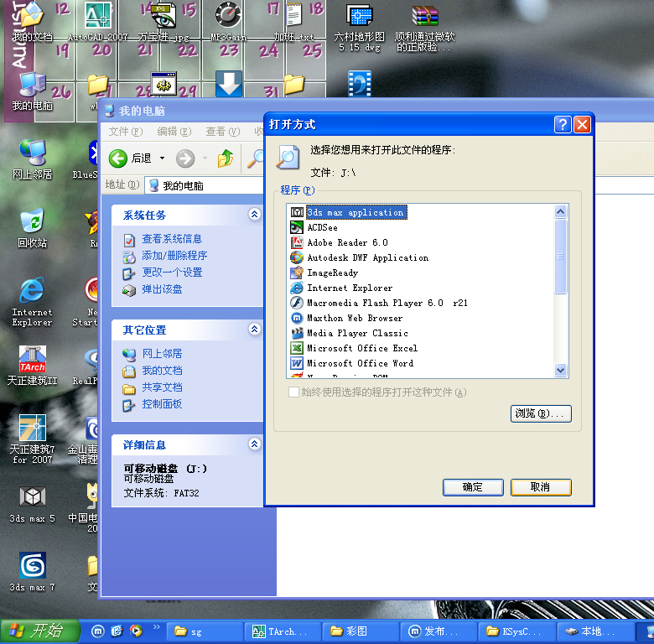Click MP3Gain desktop icon
The width and height of the screenshot is (654, 644).
coord(228,22)
